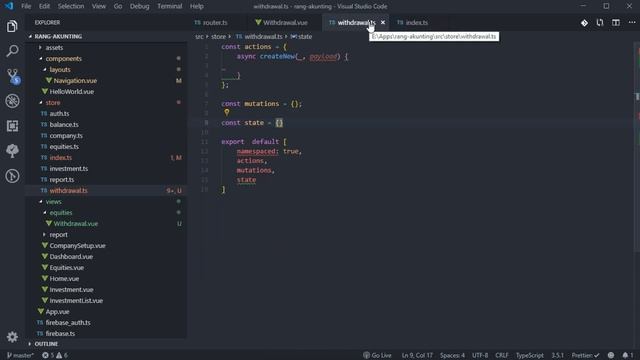Open company.ts in the explorer
The image size is (640, 360).
[66, 136]
